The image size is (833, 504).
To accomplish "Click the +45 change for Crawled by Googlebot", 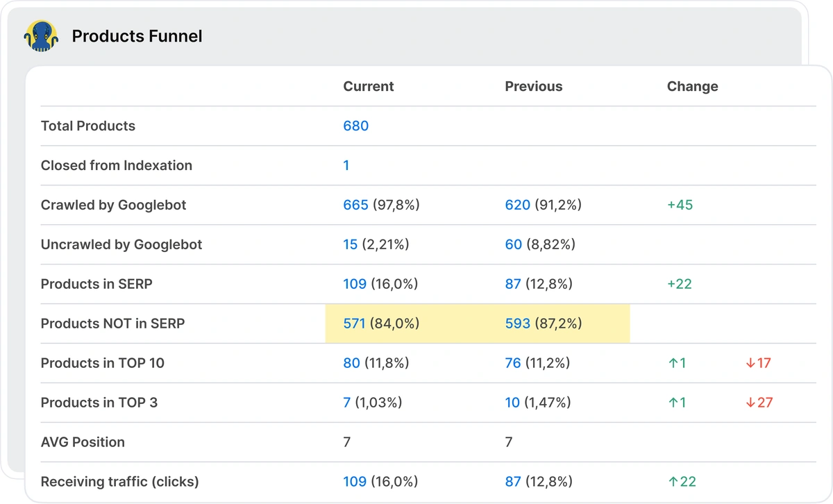I will [680, 205].
